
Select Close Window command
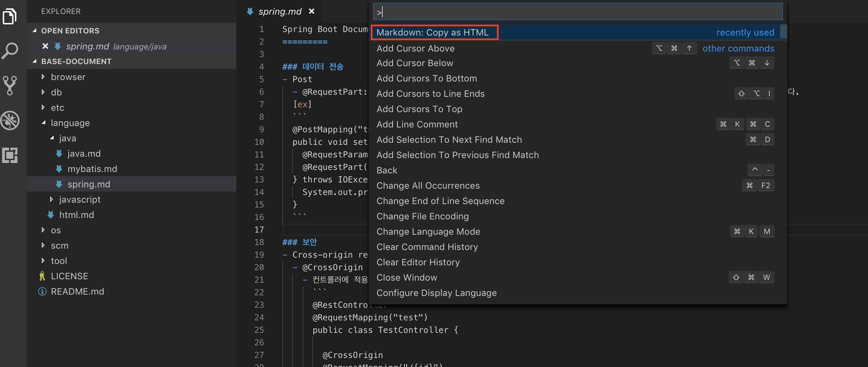[x=578, y=278]
